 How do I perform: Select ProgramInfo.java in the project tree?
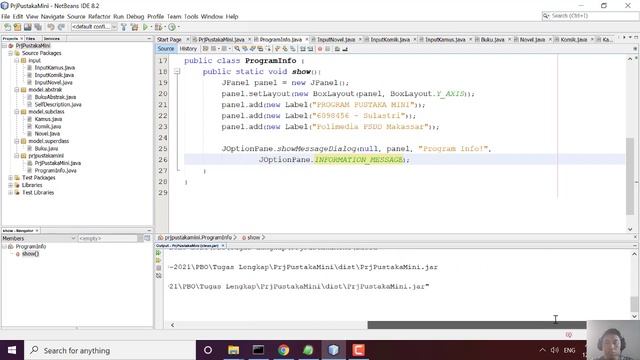pos(55,171)
